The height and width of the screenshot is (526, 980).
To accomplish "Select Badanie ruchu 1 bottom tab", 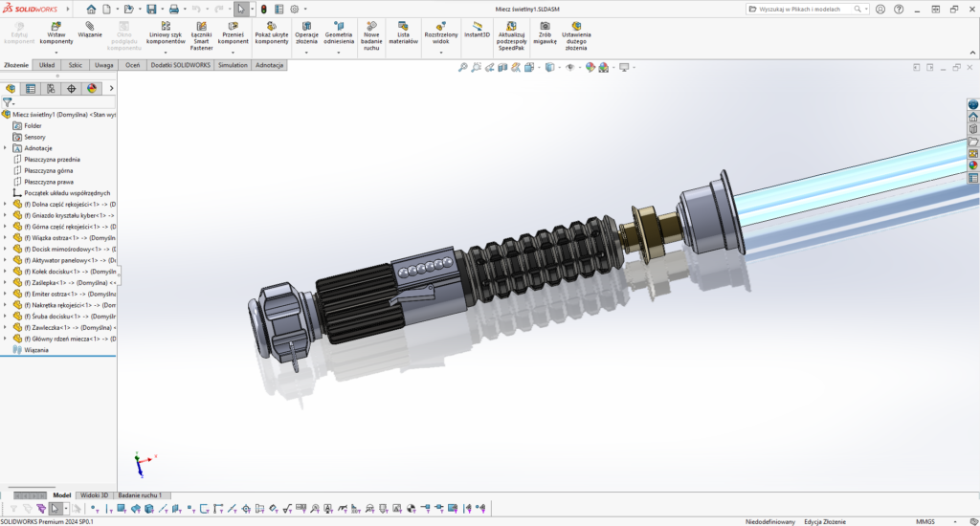I will point(140,495).
